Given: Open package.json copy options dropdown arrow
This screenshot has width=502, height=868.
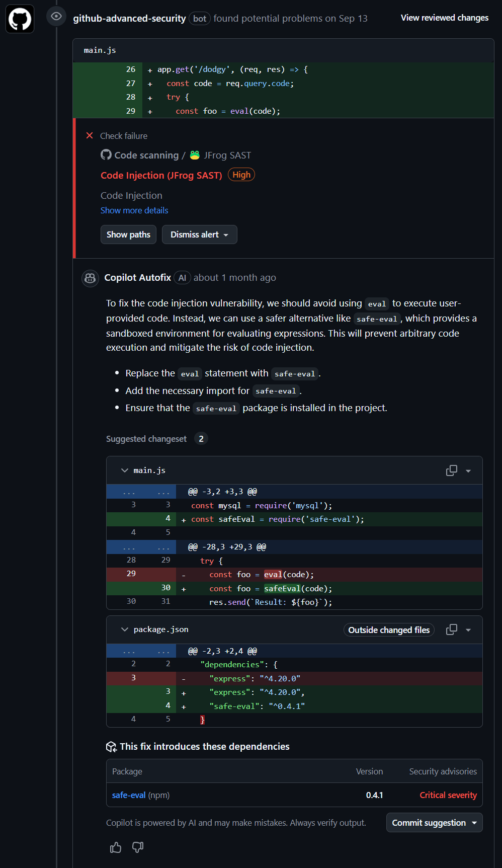Looking at the screenshot, I should tap(468, 630).
